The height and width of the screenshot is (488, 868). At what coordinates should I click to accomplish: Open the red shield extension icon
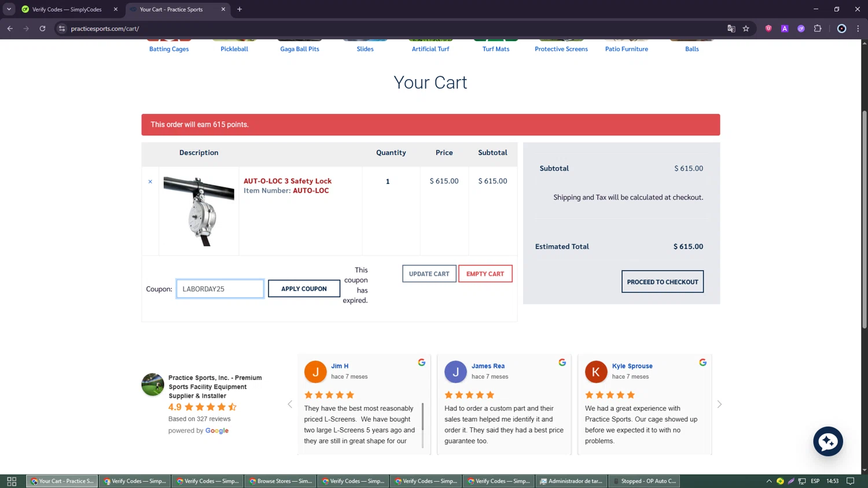pyautogui.click(x=768, y=28)
